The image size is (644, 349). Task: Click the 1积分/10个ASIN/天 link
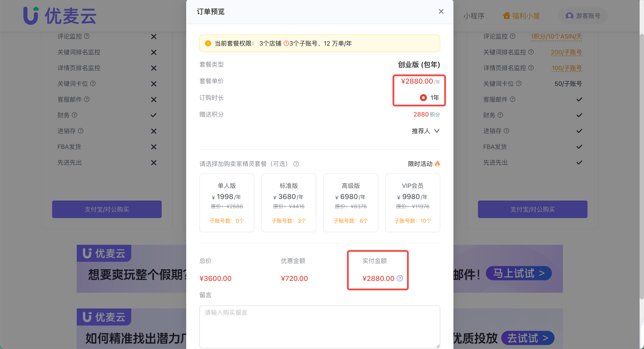[556, 37]
